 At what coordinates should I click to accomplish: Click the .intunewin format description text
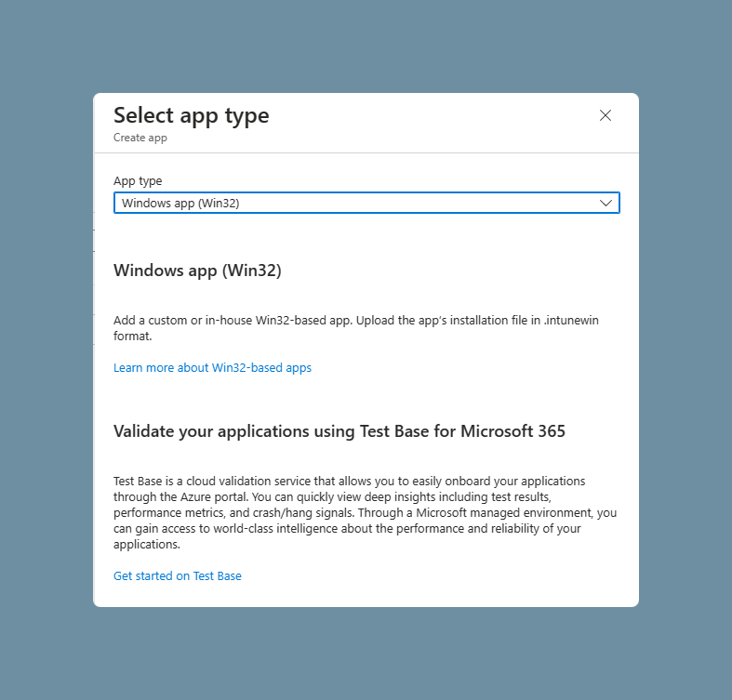355,328
